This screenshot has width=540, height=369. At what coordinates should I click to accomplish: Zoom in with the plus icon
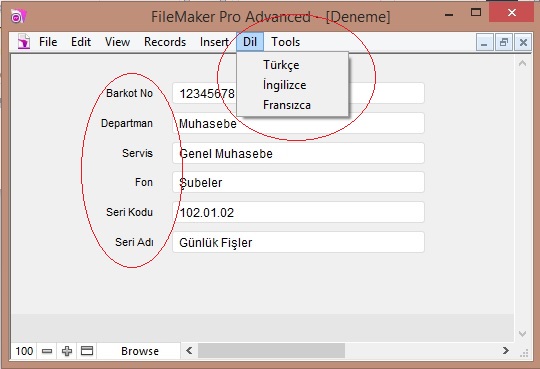click(x=67, y=351)
